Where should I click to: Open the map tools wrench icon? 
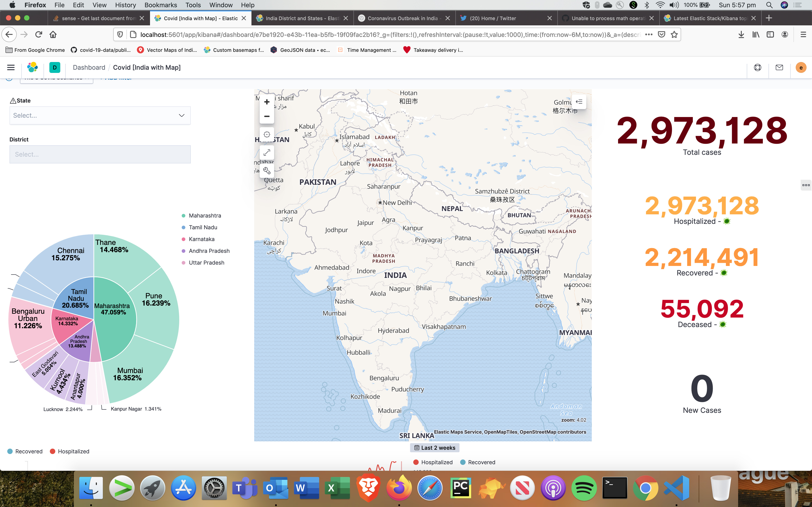[267, 171]
